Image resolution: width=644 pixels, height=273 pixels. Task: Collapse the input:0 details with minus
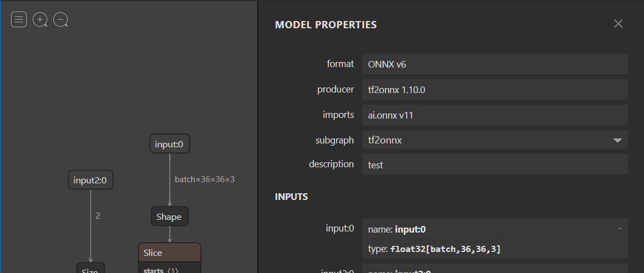(619, 229)
